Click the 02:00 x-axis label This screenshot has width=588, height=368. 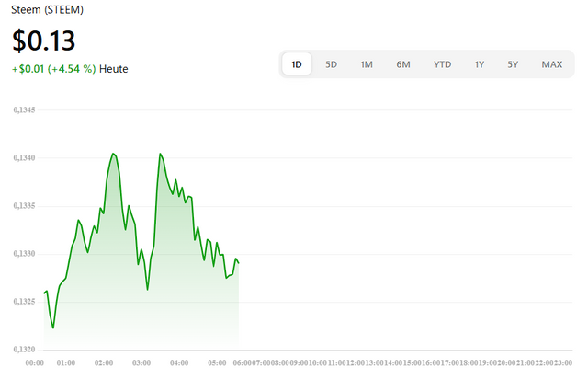coord(104,362)
